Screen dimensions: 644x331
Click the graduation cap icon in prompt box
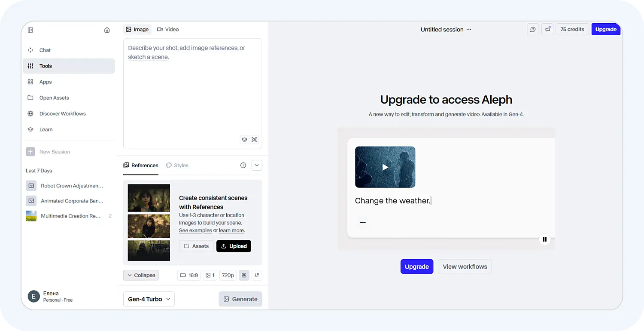[x=244, y=140]
